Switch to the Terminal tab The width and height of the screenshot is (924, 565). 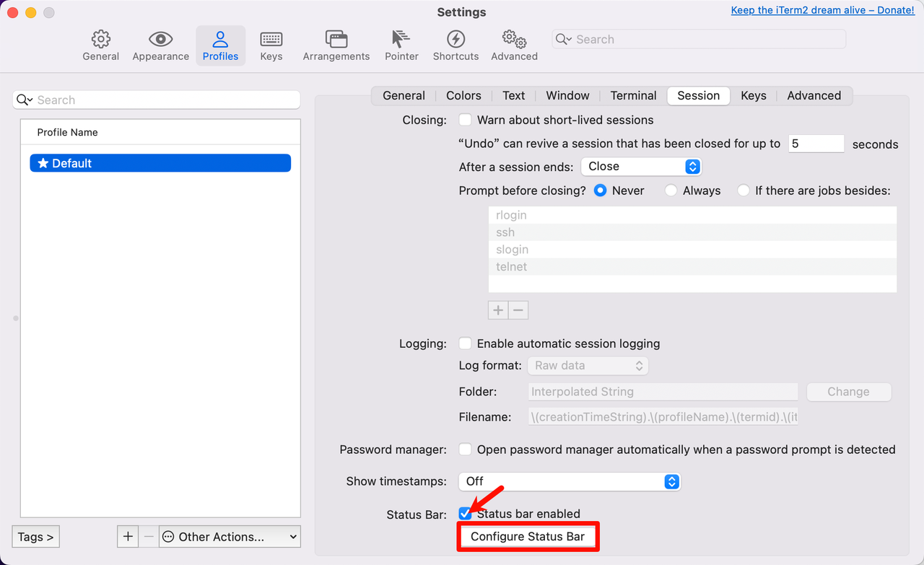point(633,95)
